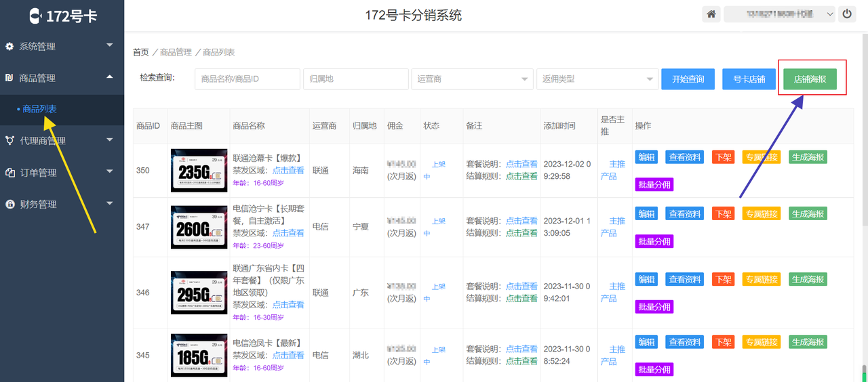This screenshot has width=868, height=382.
Task: Click 批量分佣 button for product 350
Action: [x=654, y=184]
